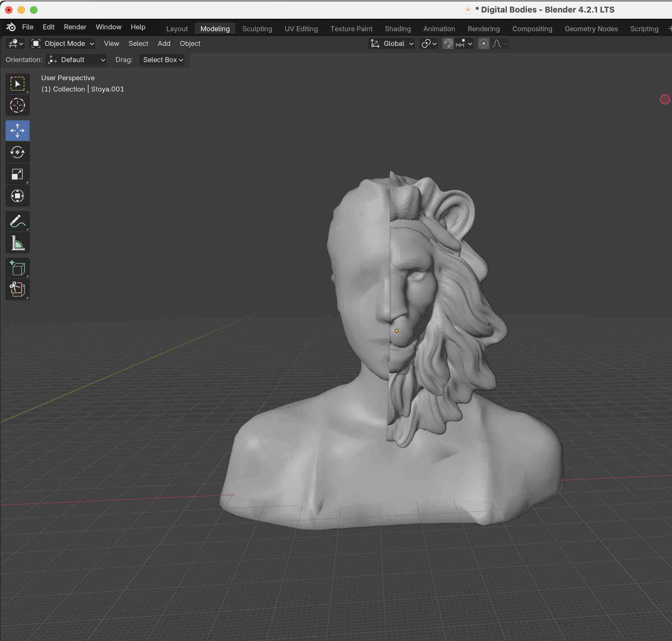Click the orange object origin dot
672x641 pixels.
coord(396,331)
